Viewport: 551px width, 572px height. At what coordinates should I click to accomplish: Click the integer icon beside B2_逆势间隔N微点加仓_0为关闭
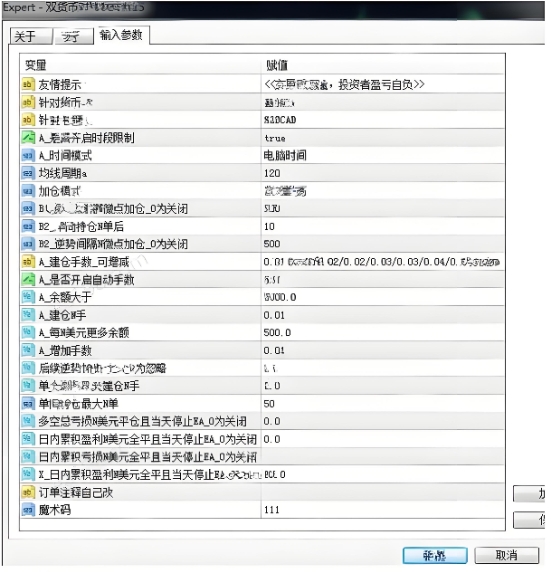point(28,245)
